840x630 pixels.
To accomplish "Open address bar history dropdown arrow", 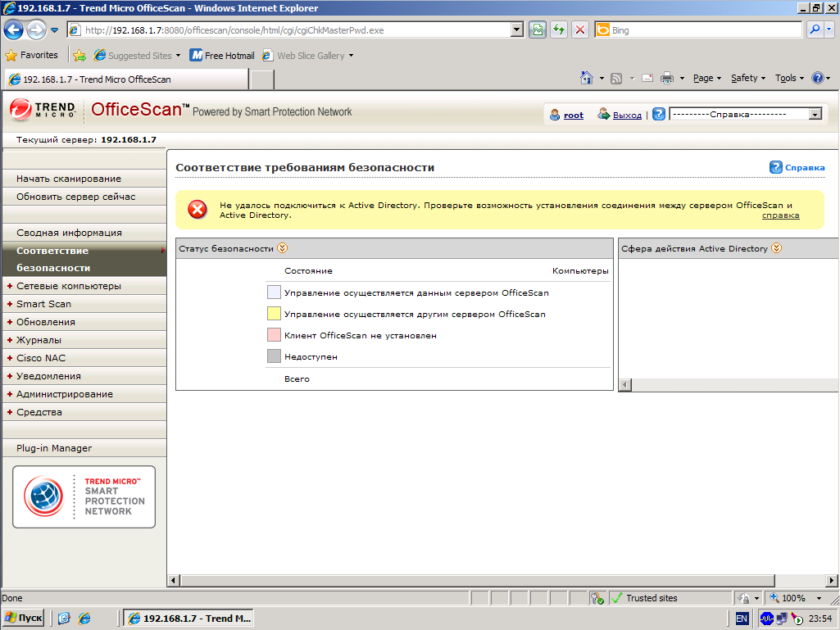I will click(517, 30).
